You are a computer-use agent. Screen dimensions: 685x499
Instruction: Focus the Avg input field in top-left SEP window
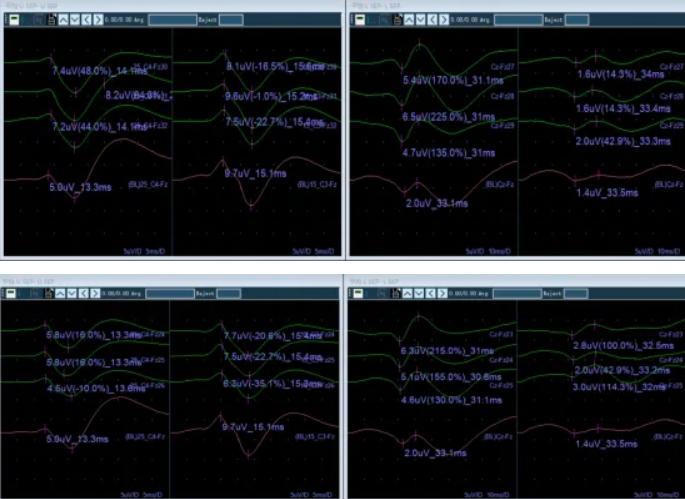[x=173, y=20]
